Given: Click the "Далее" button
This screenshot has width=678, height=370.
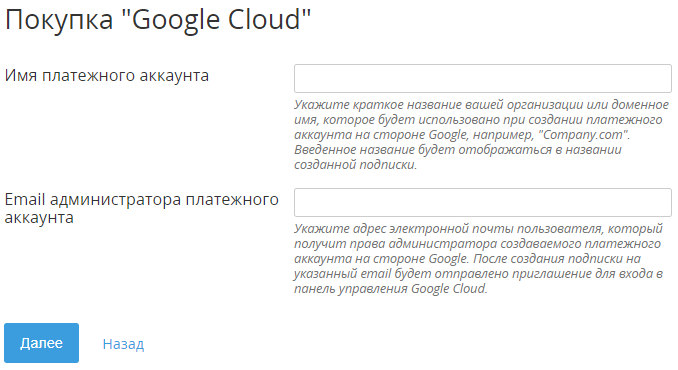Looking at the screenshot, I should point(42,343).
